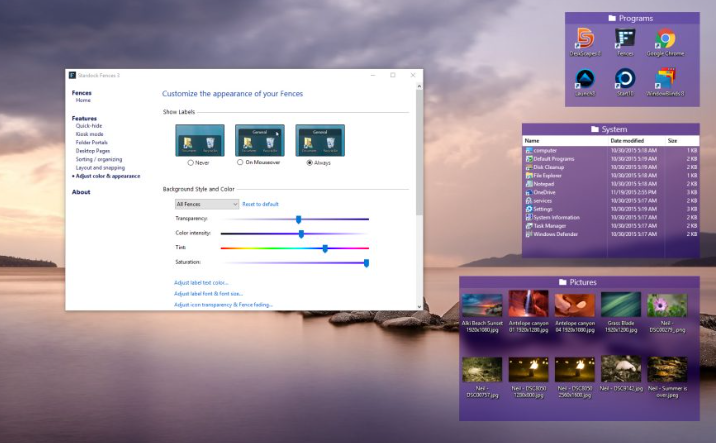The image size is (716, 443).
Task: Select Neil - DSC9142.jpg picture thumbnail
Action: click(x=621, y=369)
